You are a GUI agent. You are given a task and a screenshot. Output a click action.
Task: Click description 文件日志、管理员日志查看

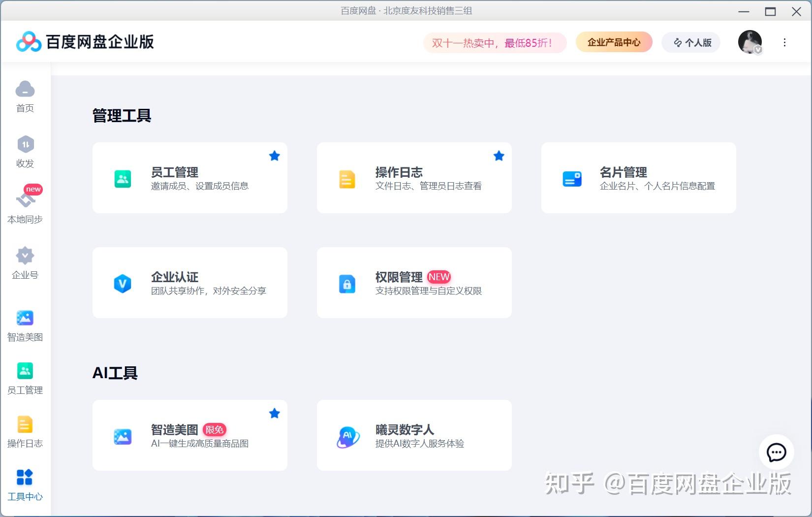[x=429, y=186]
